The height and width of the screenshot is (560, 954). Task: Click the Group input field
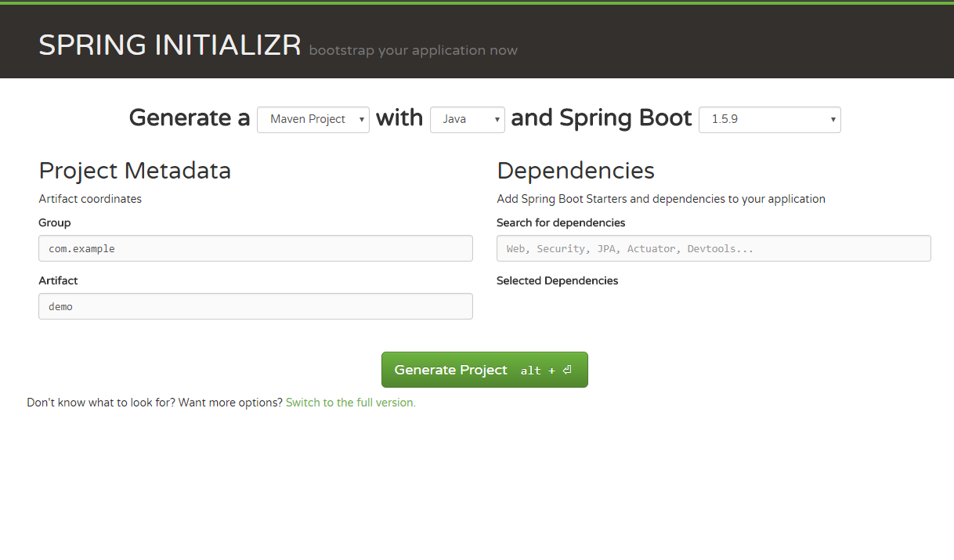[x=255, y=248]
